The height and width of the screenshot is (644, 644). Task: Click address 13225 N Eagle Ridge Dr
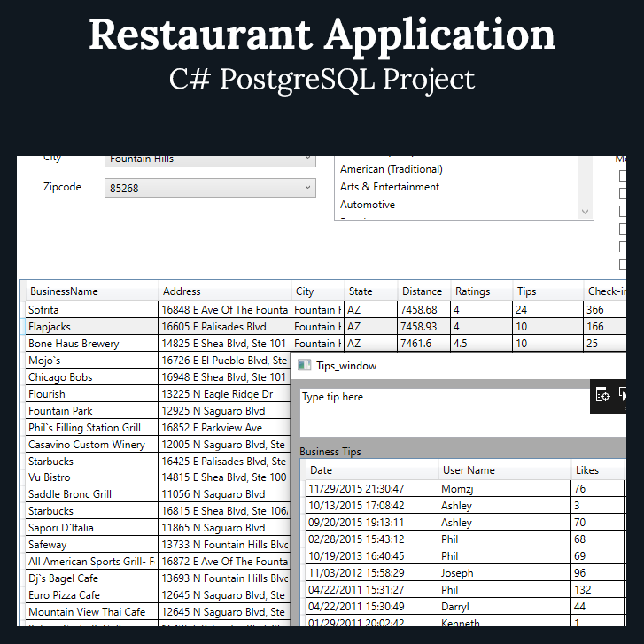(x=225, y=394)
